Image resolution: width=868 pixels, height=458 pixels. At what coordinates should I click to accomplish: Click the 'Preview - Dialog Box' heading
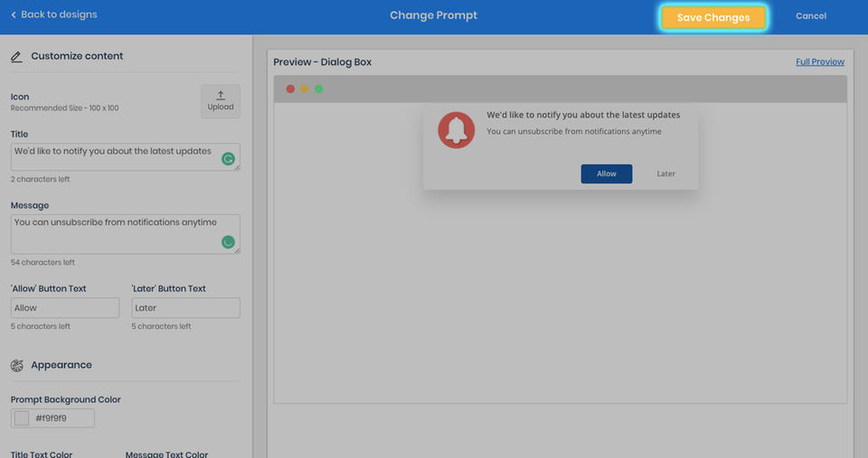click(322, 62)
